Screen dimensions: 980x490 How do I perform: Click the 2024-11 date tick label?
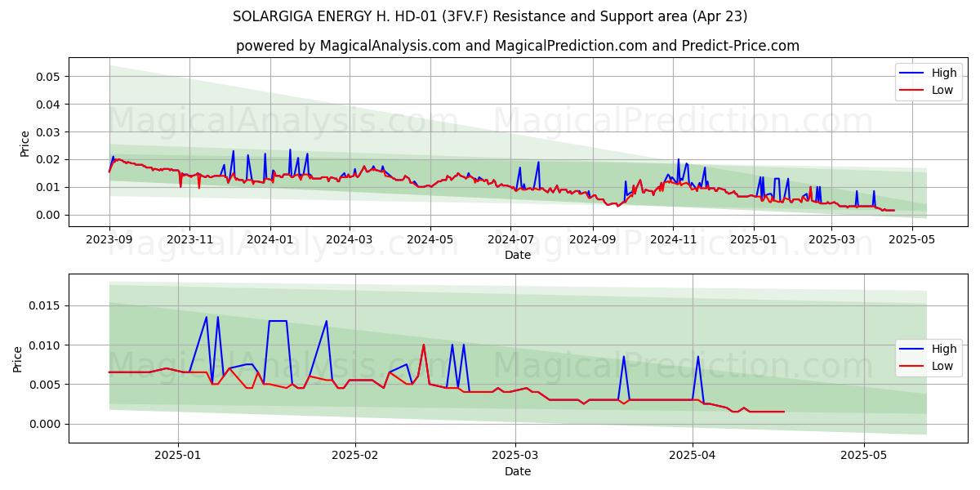click(673, 240)
